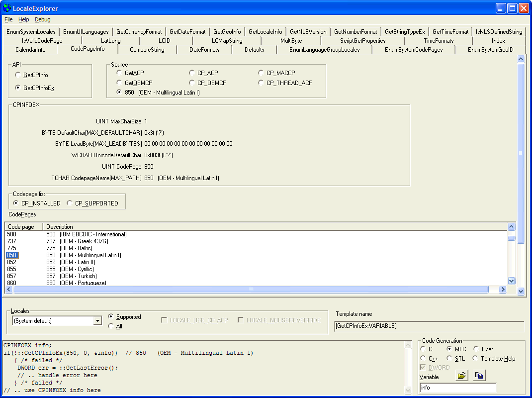Click codepage list horizontal scroll right arrow

tap(503, 290)
